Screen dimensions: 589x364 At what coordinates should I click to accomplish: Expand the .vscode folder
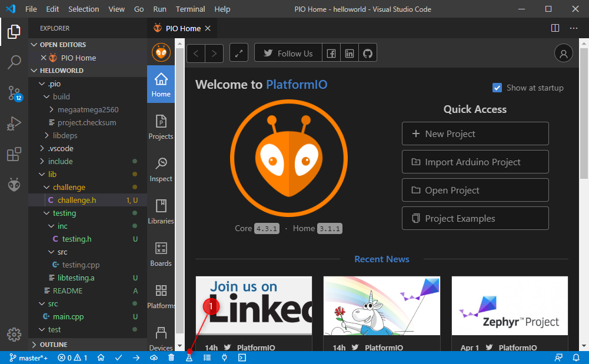tap(88, 148)
